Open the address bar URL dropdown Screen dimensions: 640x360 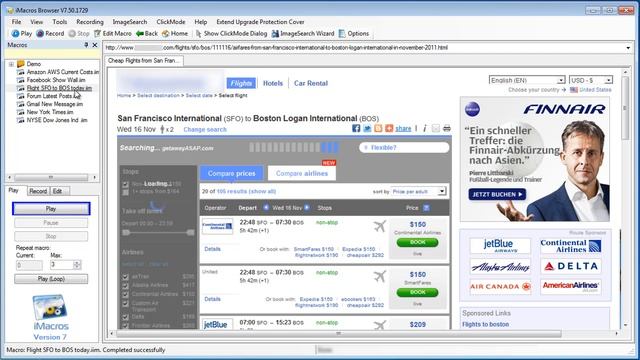tap(628, 48)
